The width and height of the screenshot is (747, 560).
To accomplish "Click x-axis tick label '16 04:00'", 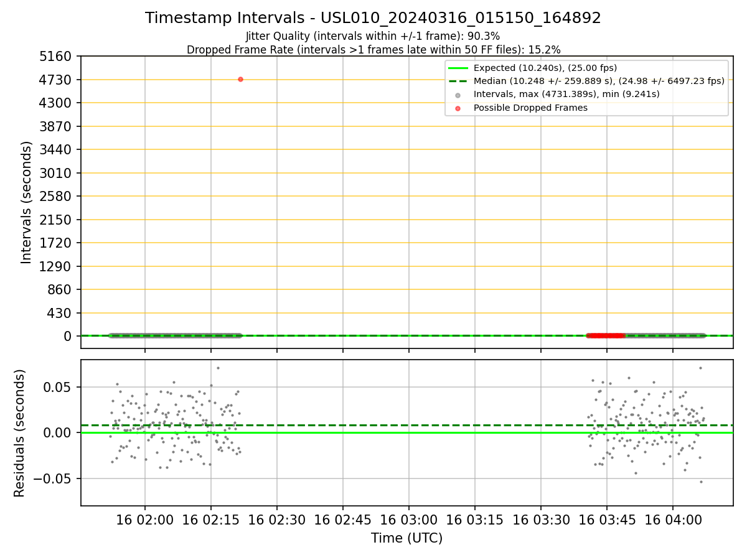I will (673, 520).
